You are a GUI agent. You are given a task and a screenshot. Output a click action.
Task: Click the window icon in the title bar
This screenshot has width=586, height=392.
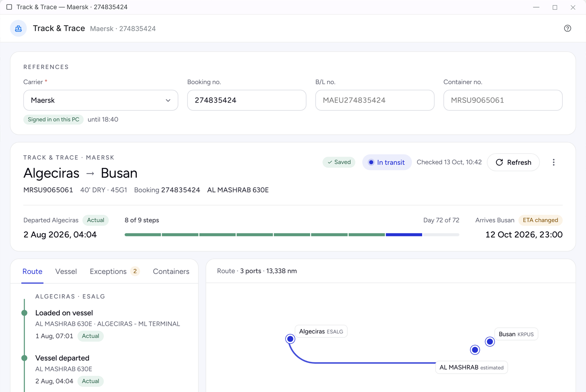point(9,7)
